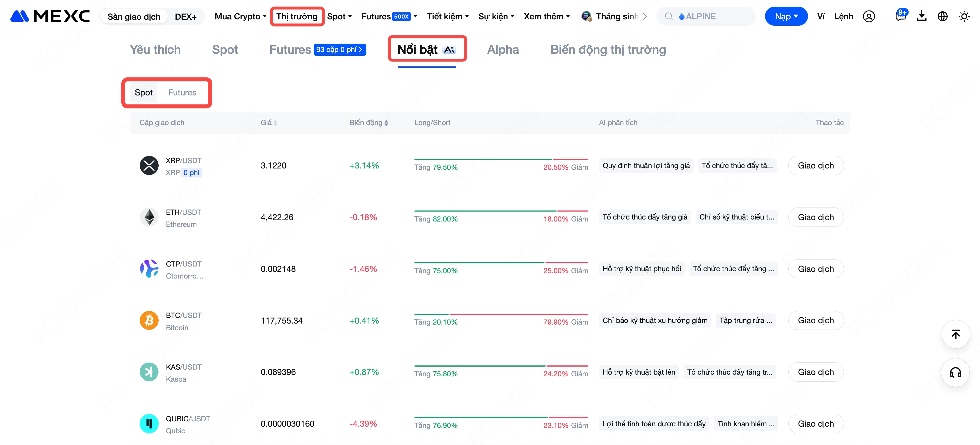Click Giao dịch for XRP/USDT
Image resolution: width=980 pixels, height=445 pixels.
coord(815,165)
